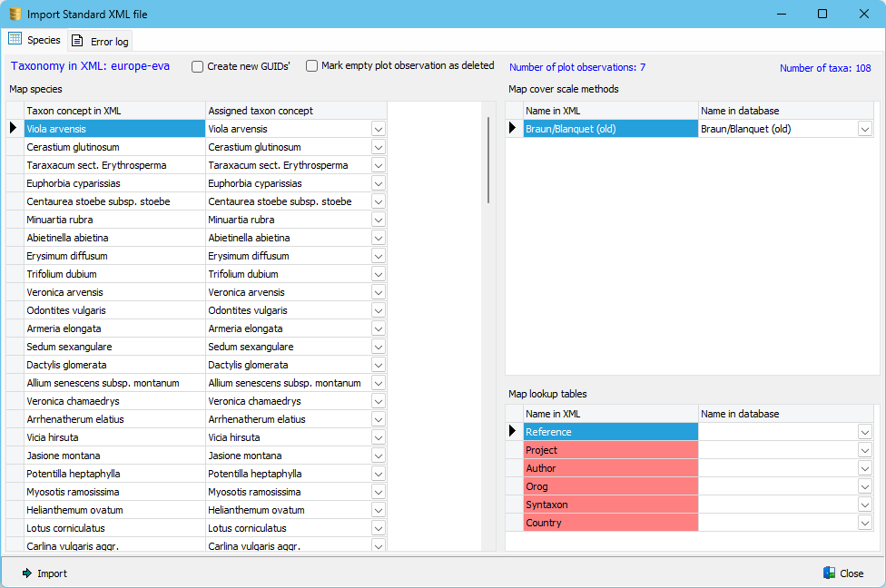Open database name dropdown for Country
The height and width of the screenshot is (588, 886).
[864, 523]
